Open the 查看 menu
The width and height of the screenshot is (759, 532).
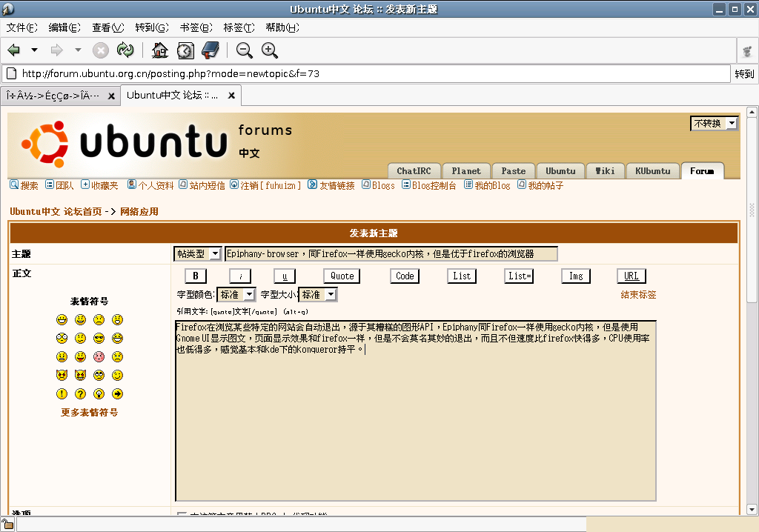coord(108,27)
